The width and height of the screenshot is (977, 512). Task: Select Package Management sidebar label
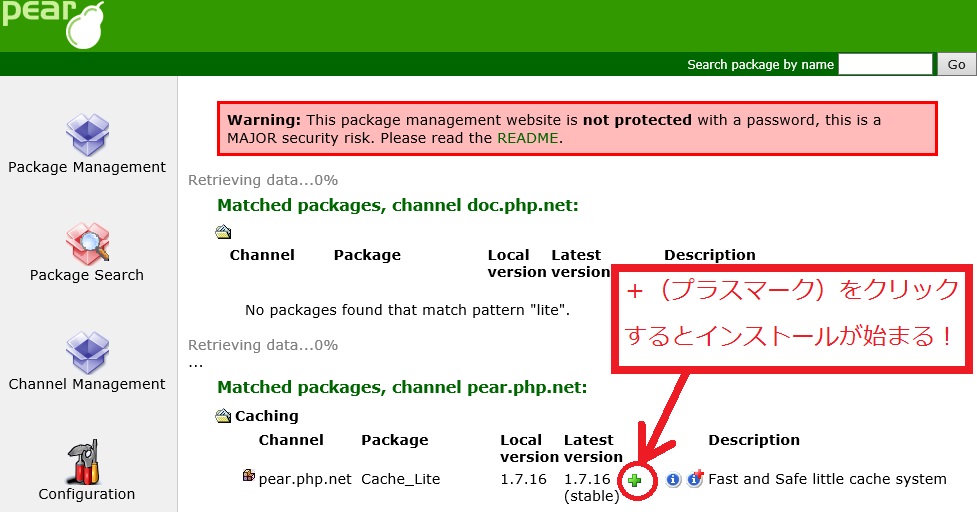[87, 167]
